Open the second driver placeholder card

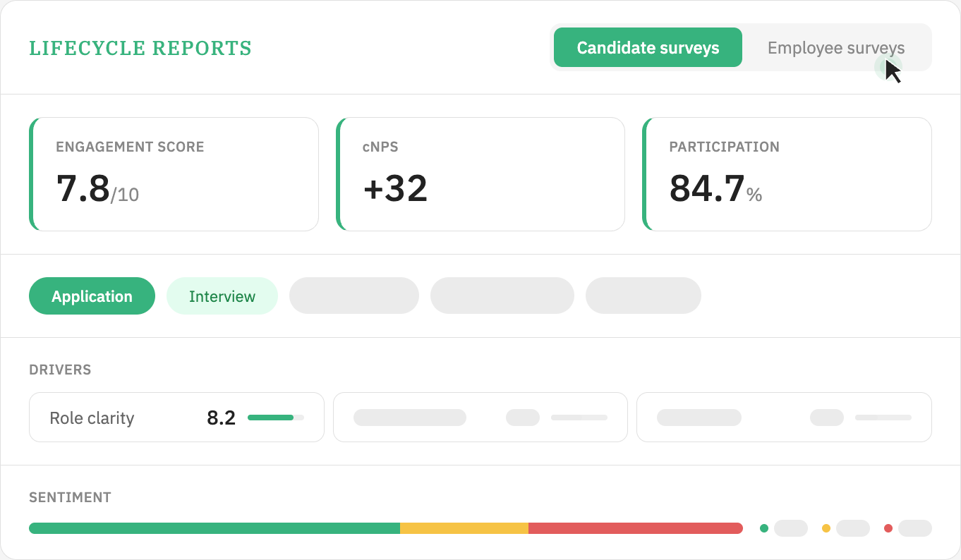(480, 417)
